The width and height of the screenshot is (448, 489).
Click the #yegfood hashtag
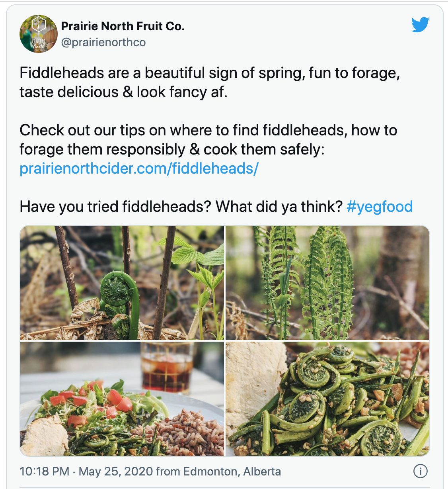pos(380,207)
